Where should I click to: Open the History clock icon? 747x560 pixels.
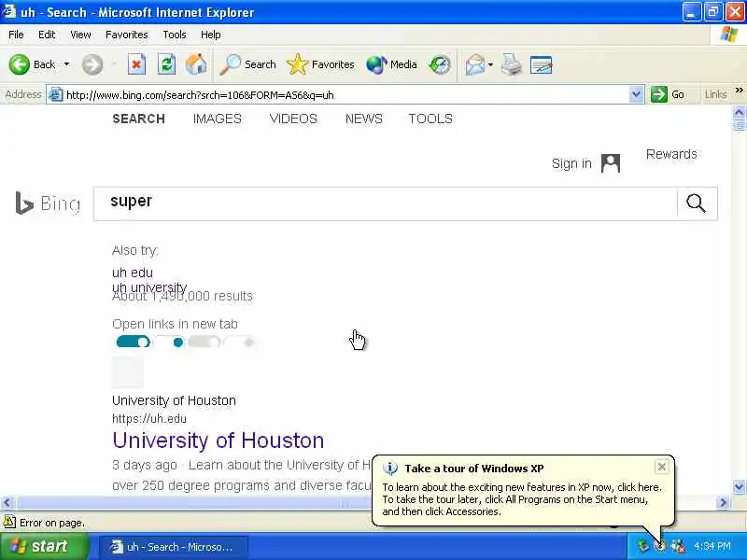[x=439, y=64]
